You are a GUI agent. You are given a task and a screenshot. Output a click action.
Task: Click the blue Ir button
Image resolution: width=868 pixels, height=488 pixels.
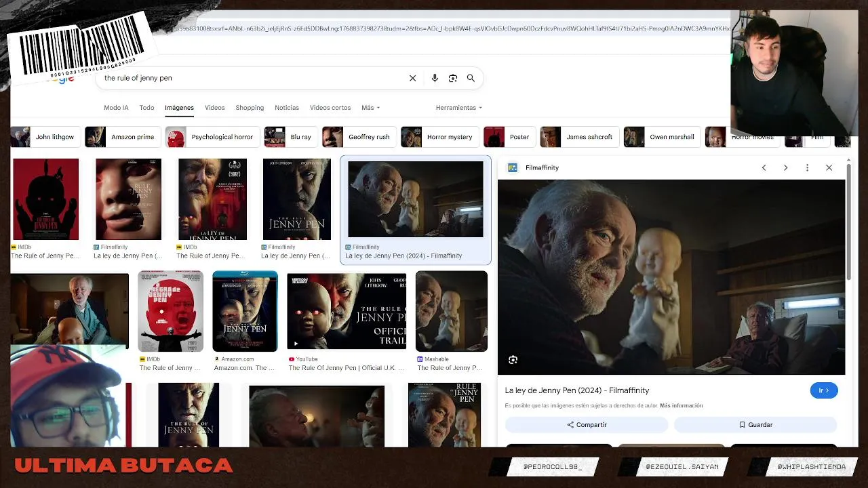point(824,390)
